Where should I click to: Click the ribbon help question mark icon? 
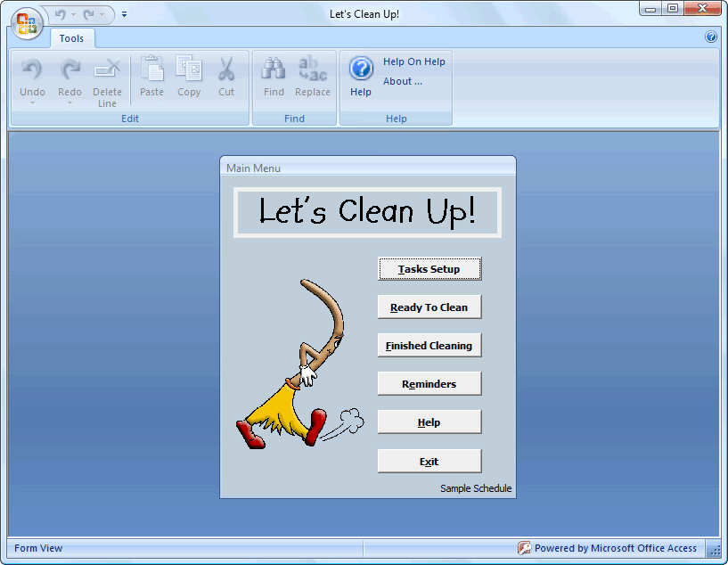pyautogui.click(x=711, y=37)
